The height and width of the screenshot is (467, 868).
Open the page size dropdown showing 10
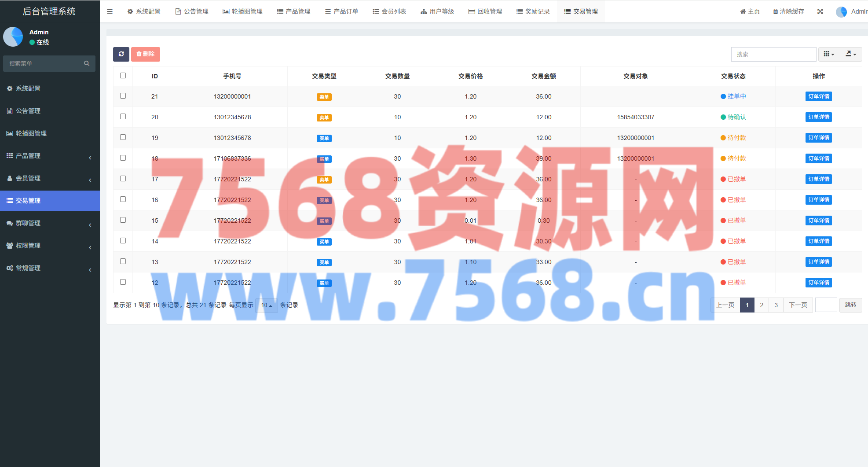[267, 305]
